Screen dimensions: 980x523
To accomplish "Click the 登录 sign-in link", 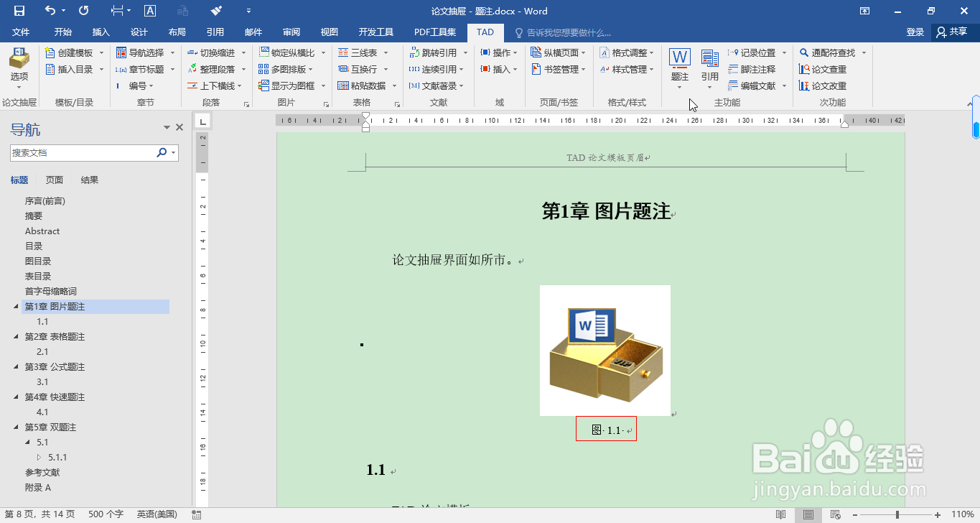I will (915, 32).
